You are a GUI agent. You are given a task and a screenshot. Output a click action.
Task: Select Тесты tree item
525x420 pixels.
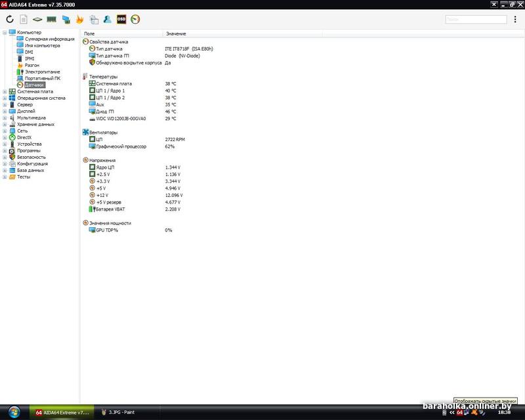tap(24, 177)
